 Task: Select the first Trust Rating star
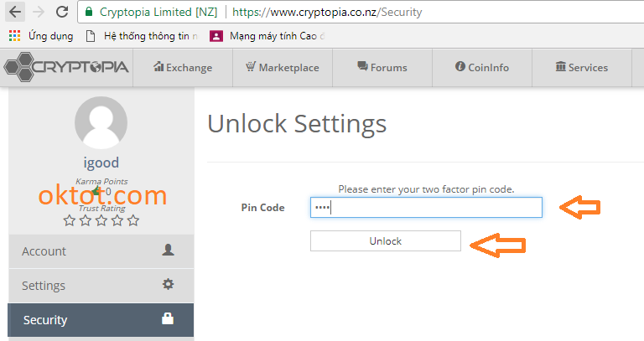70,220
